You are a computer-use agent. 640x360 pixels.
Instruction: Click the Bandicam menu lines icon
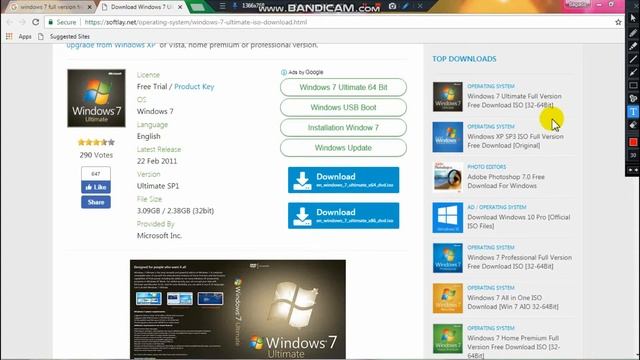point(222,6)
